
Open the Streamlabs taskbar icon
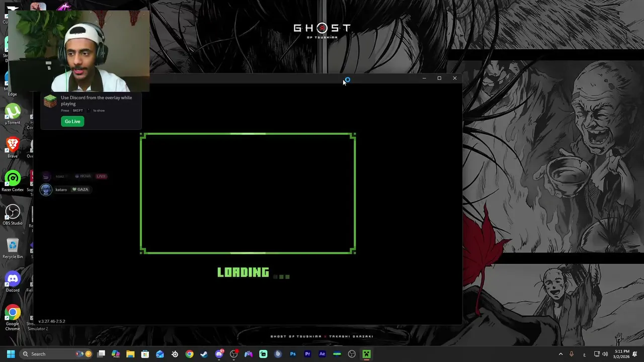coord(263,354)
